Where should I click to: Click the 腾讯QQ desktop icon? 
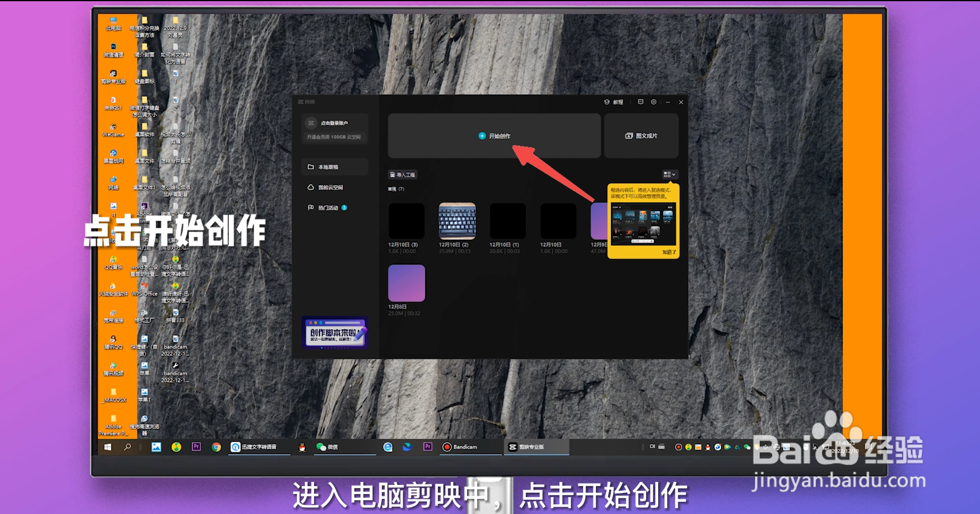tap(113, 343)
